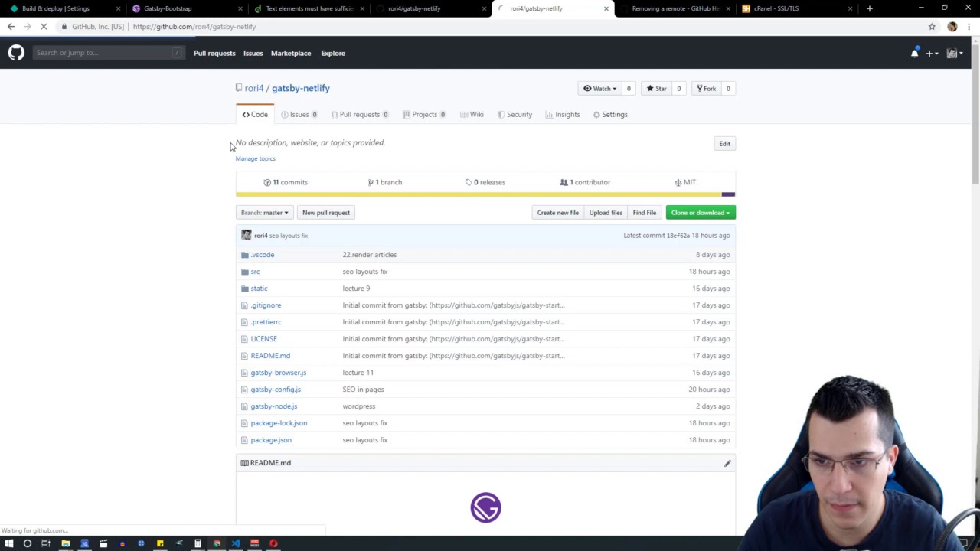View the 1 contributor link
Screen dimensions: 980x551
pyautogui.click(x=585, y=182)
